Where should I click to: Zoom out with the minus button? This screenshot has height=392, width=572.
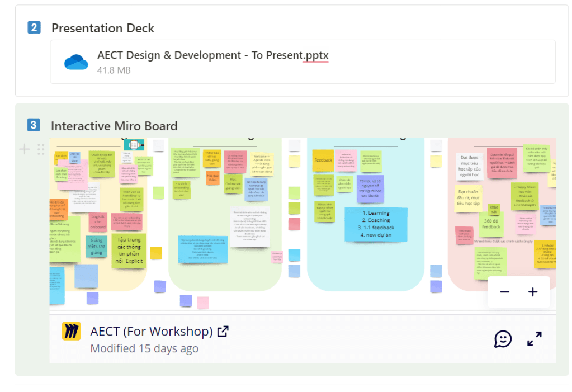[504, 292]
